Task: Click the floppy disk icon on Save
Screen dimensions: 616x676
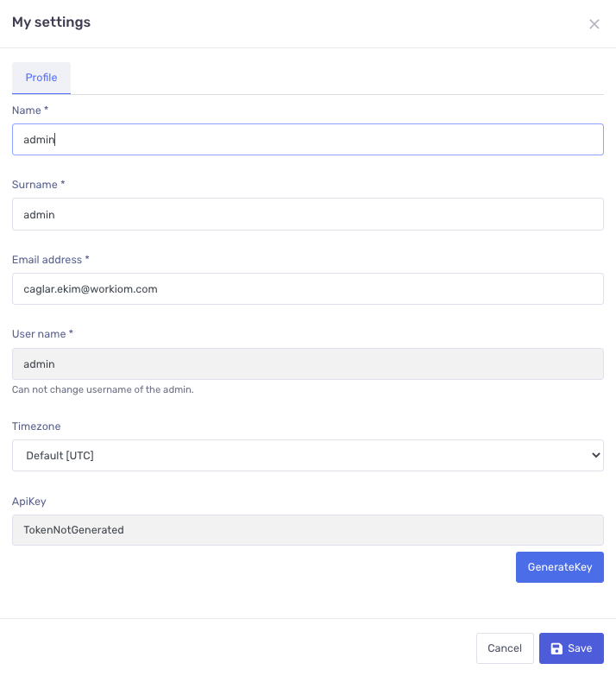Action: point(556,648)
